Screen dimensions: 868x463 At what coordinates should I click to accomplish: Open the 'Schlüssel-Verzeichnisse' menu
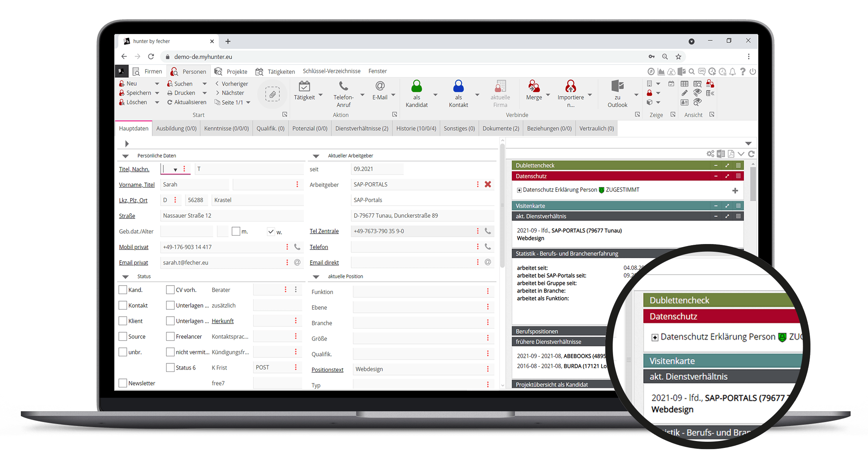point(331,71)
